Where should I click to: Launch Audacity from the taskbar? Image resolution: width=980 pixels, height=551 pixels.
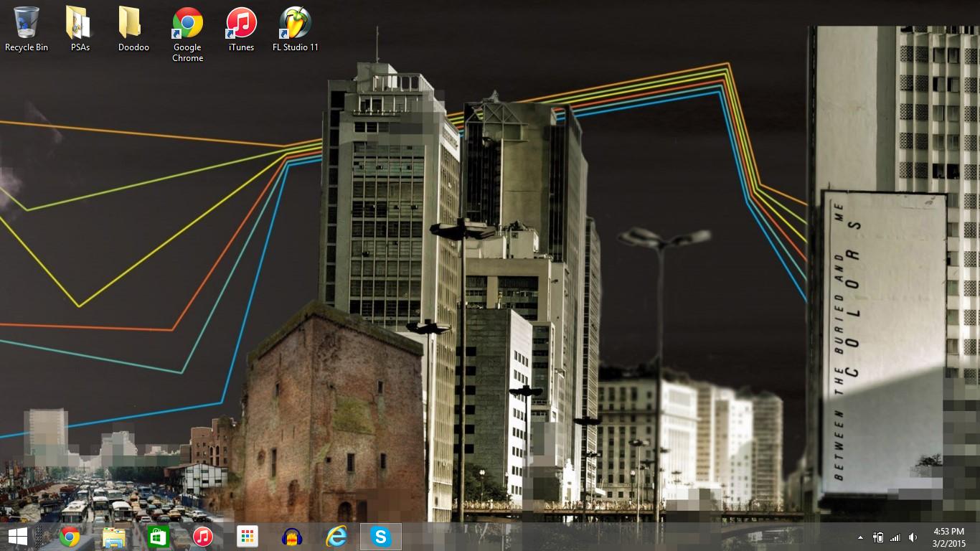[291, 537]
